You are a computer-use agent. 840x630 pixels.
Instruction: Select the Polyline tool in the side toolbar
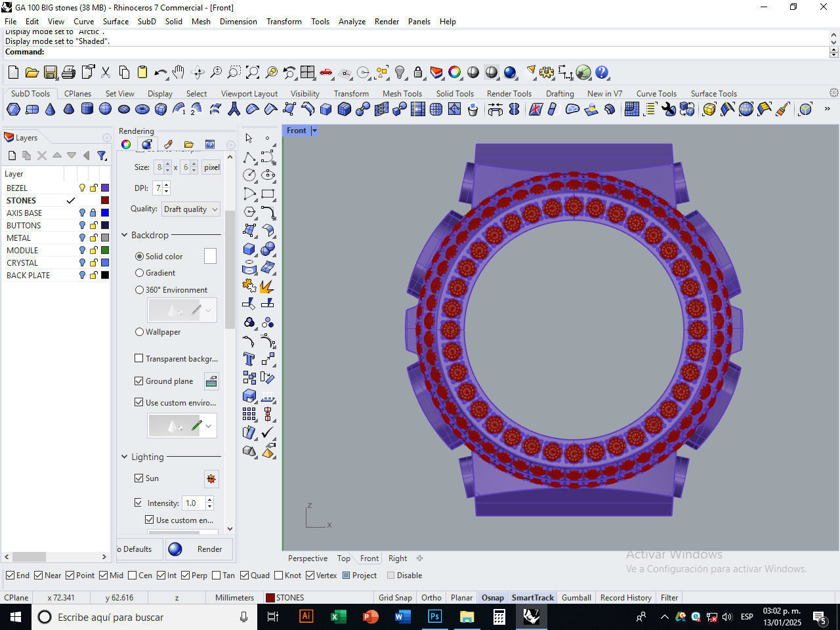pyautogui.click(x=249, y=157)
